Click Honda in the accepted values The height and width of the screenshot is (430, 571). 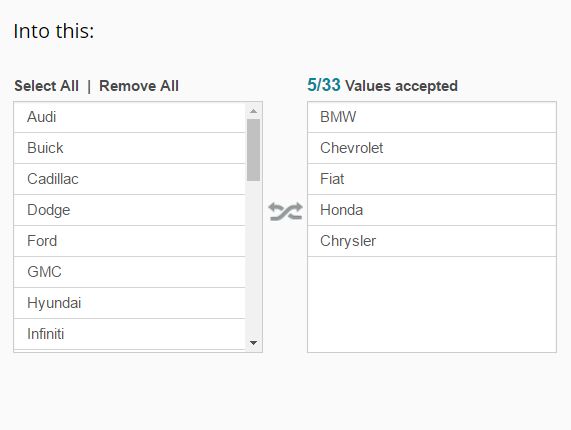pos(432,210)
